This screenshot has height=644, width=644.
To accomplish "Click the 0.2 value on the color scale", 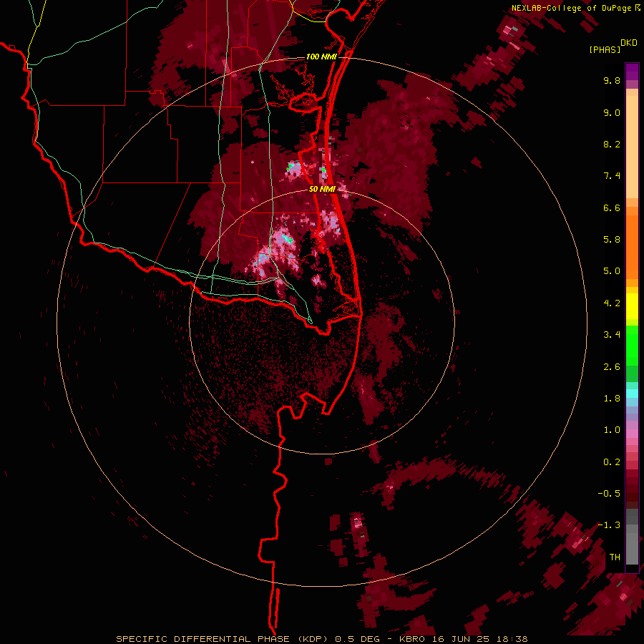I will click(x=612, y=462).
